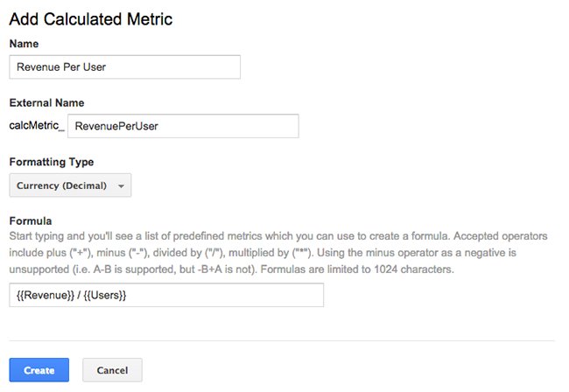The image size is (569, 392).
Task: Click the External Name label
Action: click(x=46, y=103)
